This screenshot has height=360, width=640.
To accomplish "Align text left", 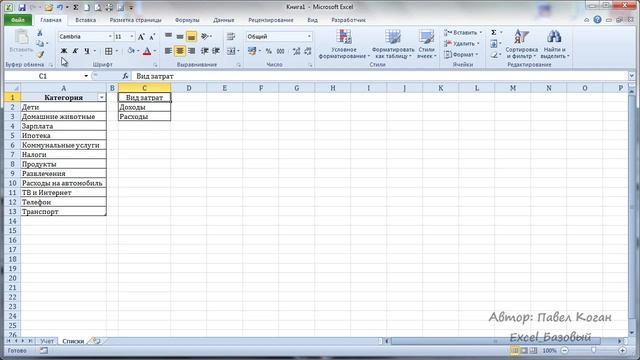I will click(x=168, y=51).
